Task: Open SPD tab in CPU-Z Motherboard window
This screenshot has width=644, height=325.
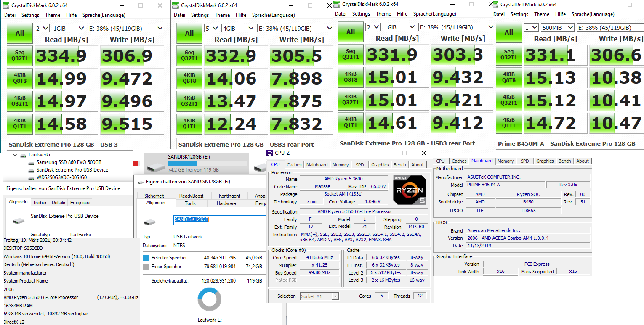Action: [525, 161]
